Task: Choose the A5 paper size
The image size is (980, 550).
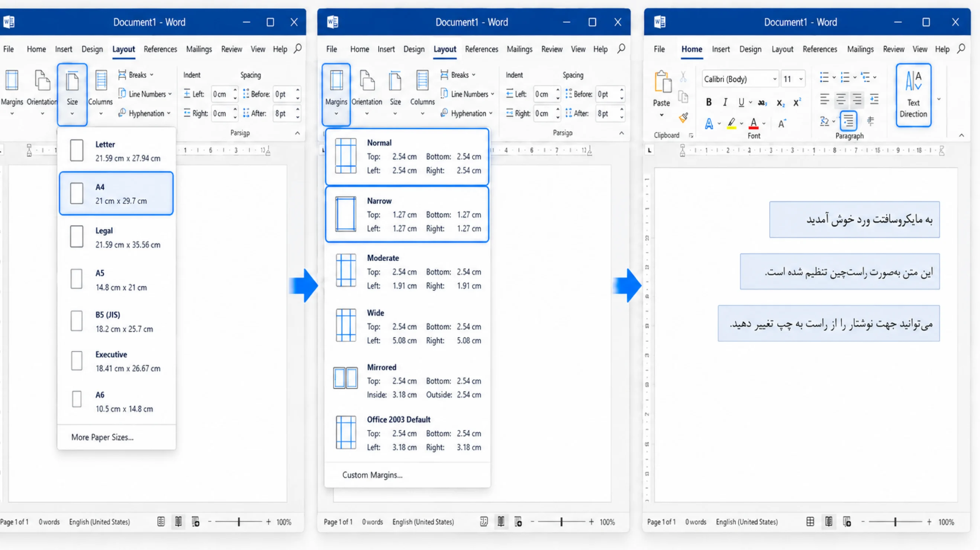Action: click(x=116, y=280)
